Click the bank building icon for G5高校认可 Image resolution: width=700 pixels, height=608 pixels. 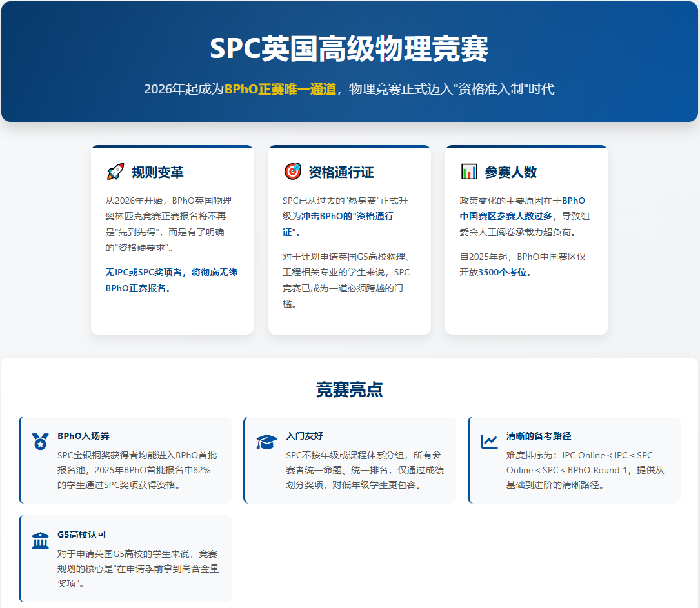[40, 540]
